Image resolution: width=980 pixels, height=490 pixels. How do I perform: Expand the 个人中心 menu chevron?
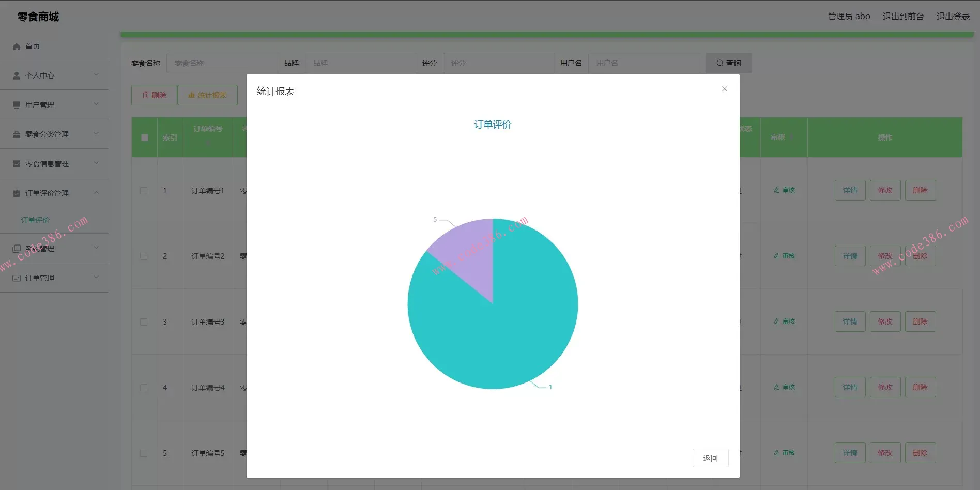[x=96, y=75]
